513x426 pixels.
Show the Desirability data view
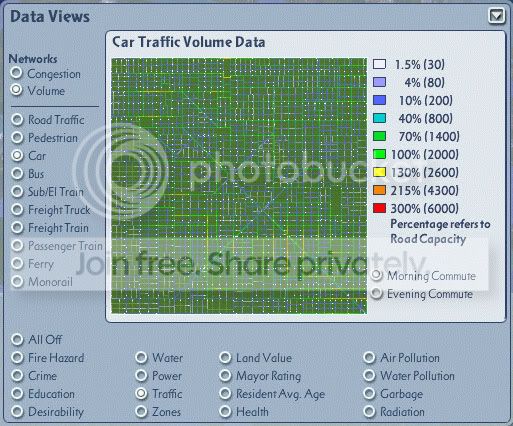[17, 411]
